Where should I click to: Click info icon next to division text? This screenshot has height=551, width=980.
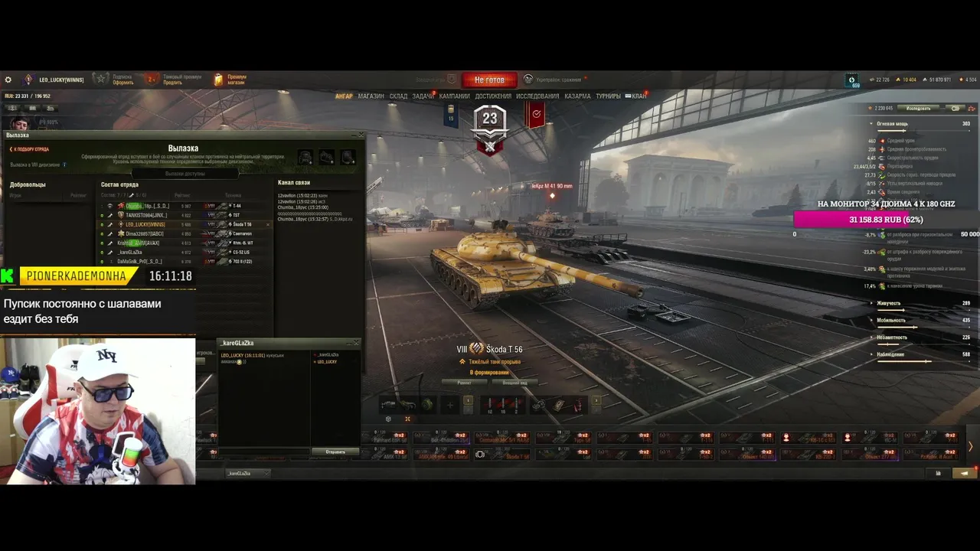64,165
